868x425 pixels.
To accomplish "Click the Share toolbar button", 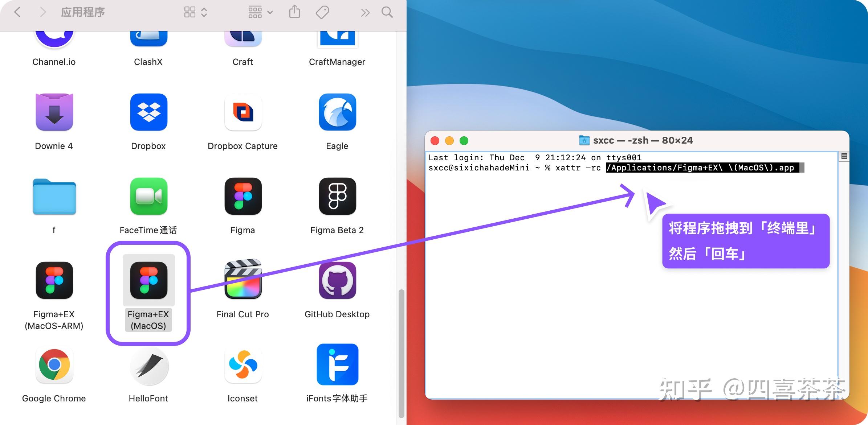I will pos(294,12).
